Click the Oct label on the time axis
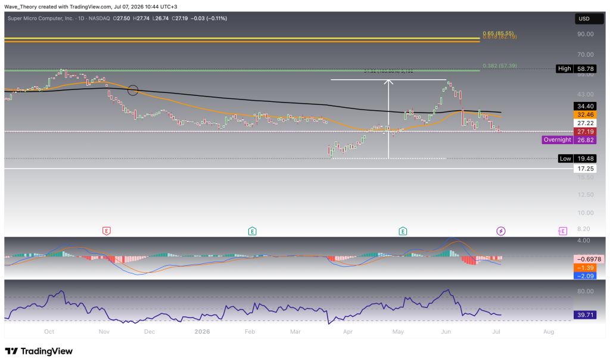The height and width of the screenshot is (364, 610). click(49, 332)
